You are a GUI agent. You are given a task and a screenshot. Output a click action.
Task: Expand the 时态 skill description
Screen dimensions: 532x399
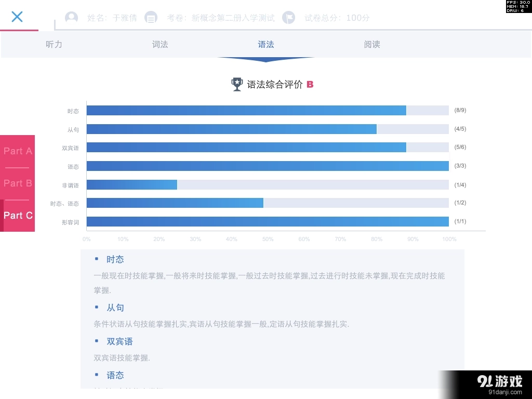coord(115,259)
